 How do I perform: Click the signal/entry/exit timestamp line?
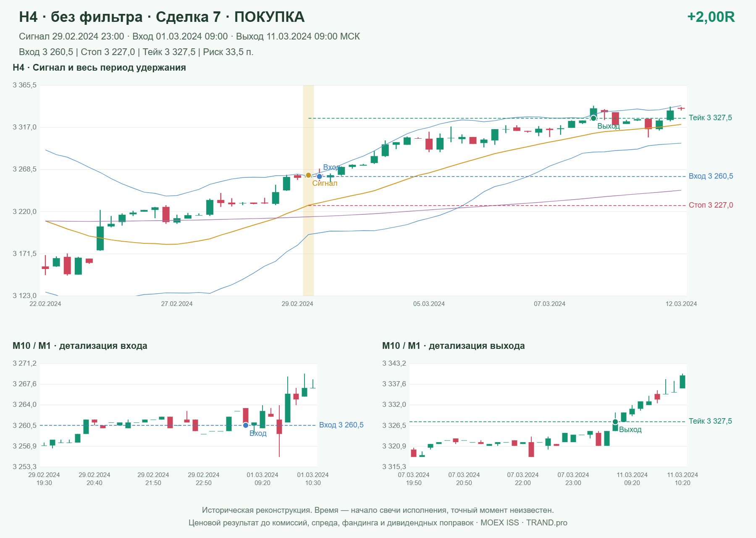click(189, 37)
